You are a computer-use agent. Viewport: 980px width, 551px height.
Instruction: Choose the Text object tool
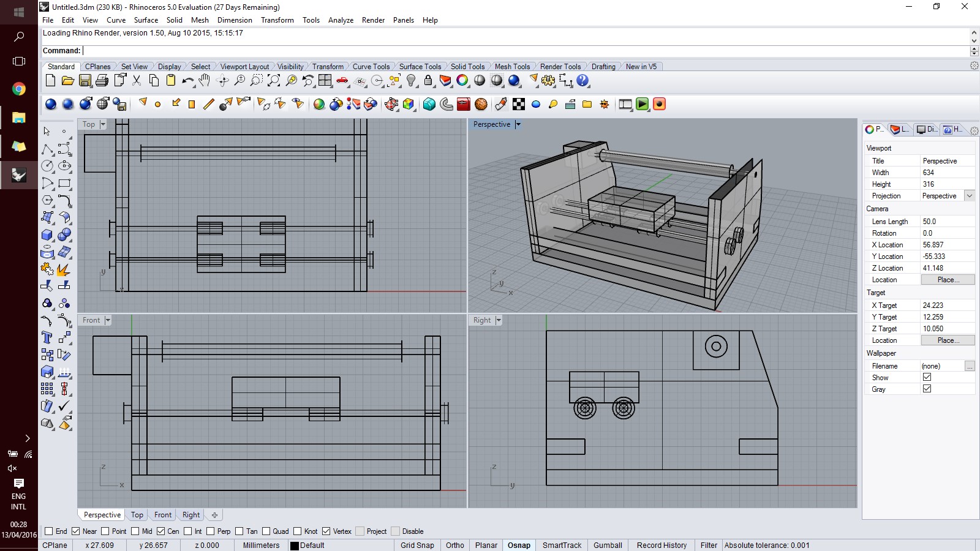pyautogui.click(x=47, y=337)
